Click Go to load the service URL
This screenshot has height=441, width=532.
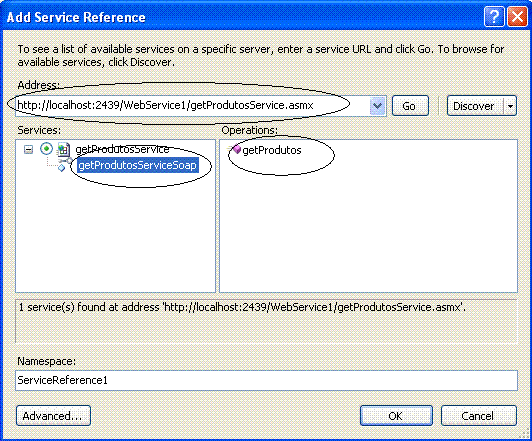tap(410, 106)
